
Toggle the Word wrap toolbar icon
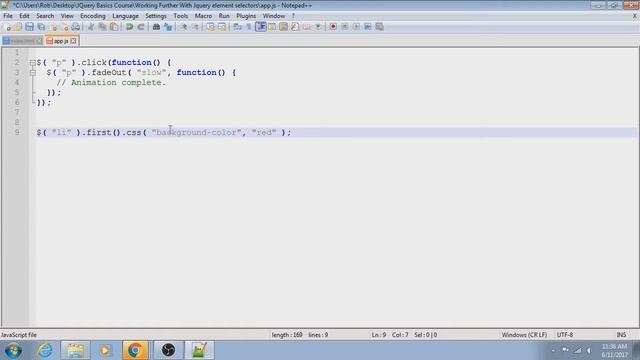[x=237, y=27]
